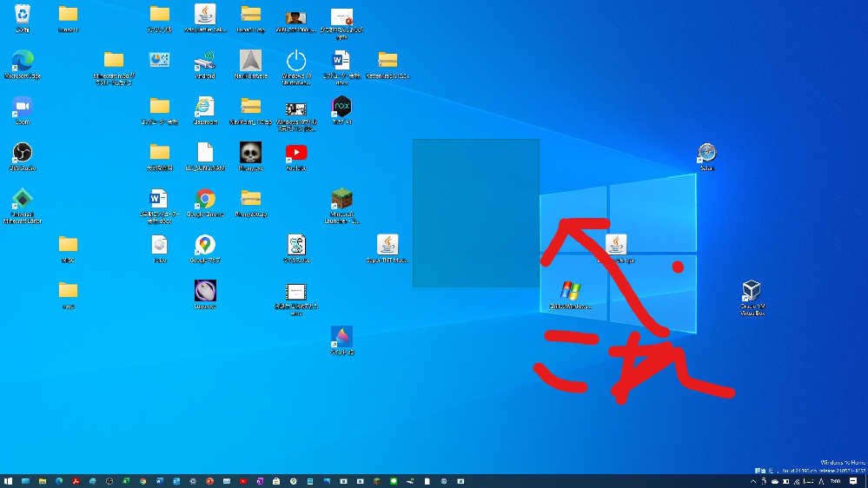Select the Universal Minecraft Editor shortcut
The height and width of the screenshot is (488, 868).
tap(22, 205)
